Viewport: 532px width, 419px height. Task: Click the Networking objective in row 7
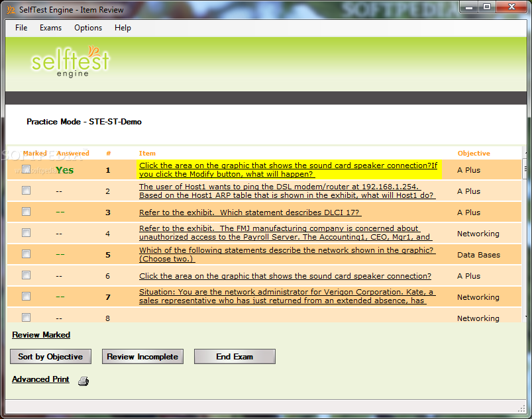478,297
